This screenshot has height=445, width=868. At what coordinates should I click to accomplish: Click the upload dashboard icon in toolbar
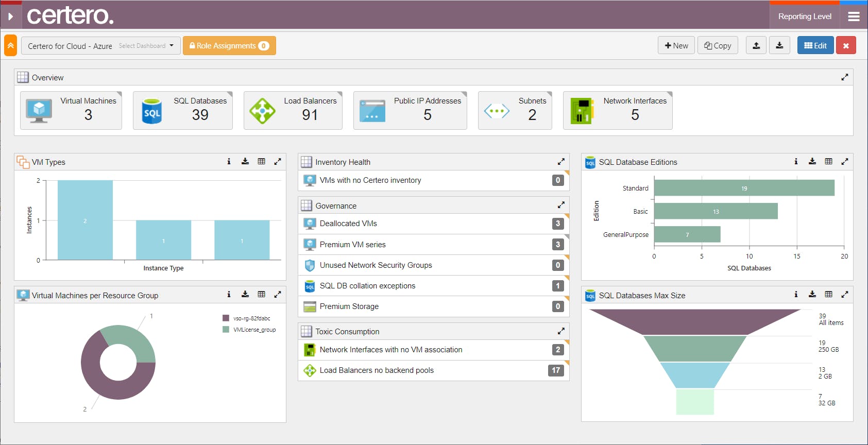pyautogui.click(x=756, y=45)
